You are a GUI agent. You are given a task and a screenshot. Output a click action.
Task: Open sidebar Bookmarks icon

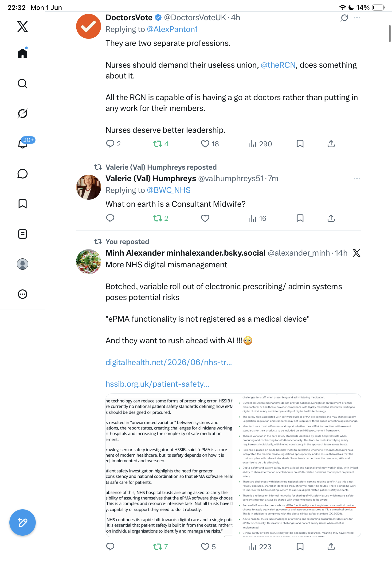tap(23, 204)
